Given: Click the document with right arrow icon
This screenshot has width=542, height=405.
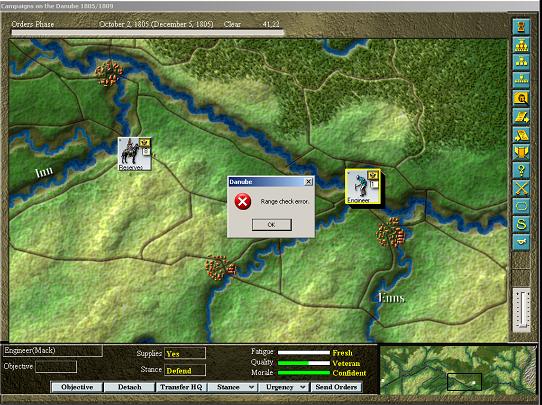Looking at the screenshot, I should [x=521, y=116].
